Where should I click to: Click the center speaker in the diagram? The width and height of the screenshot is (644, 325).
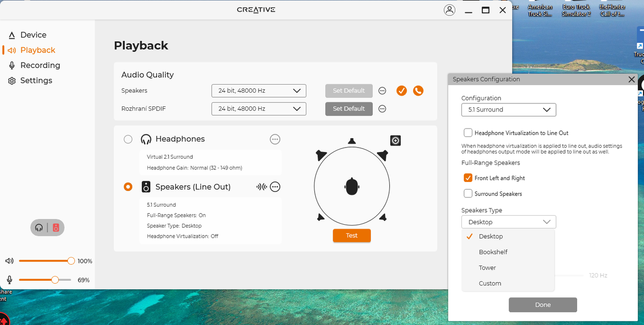click(x=352, y=141)
